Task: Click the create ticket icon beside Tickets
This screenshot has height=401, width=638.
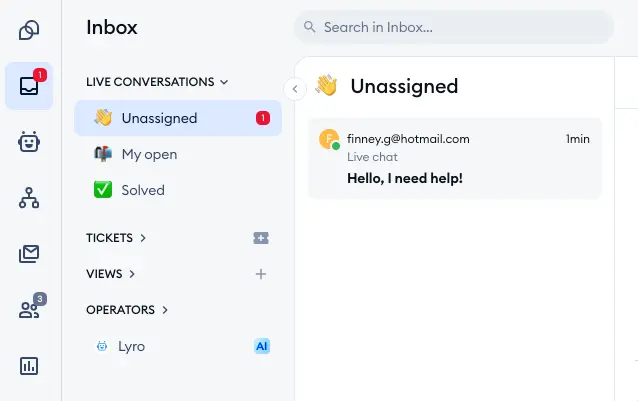Action: (261, 238)
